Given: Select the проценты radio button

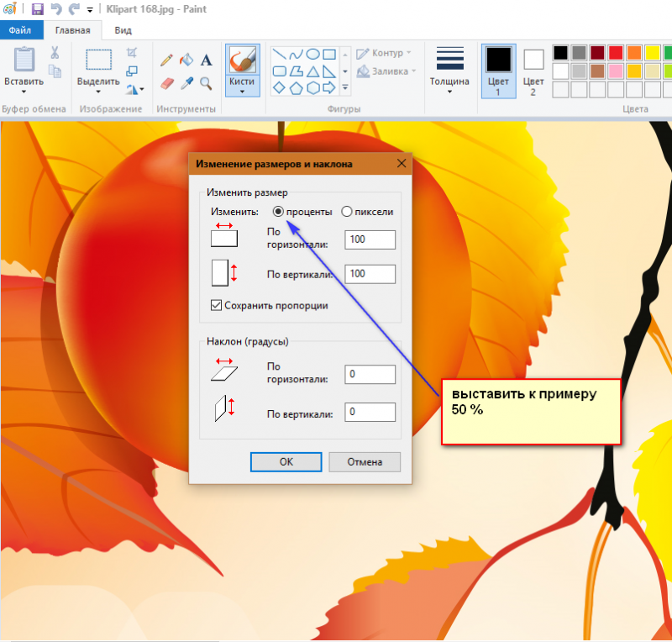Looking at the screenshot, I should (x=278, y=212).
